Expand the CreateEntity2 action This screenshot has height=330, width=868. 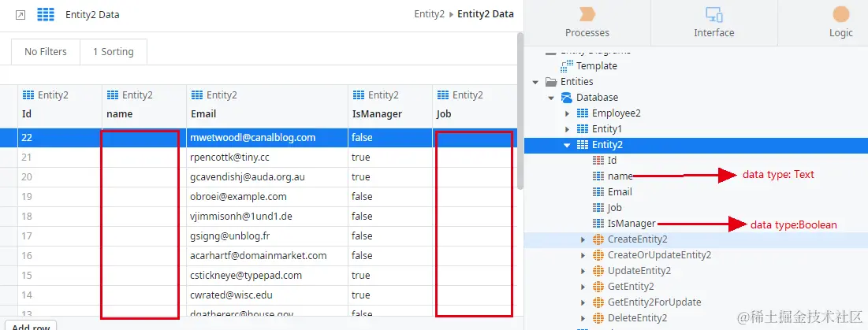(583, 239)
